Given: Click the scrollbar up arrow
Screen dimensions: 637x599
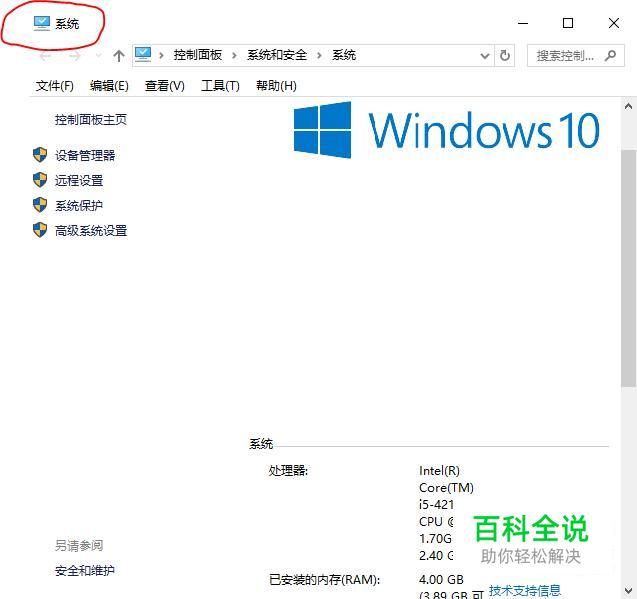Looking at the screenshot, I should pyautogui.click(x=628, y=106).
